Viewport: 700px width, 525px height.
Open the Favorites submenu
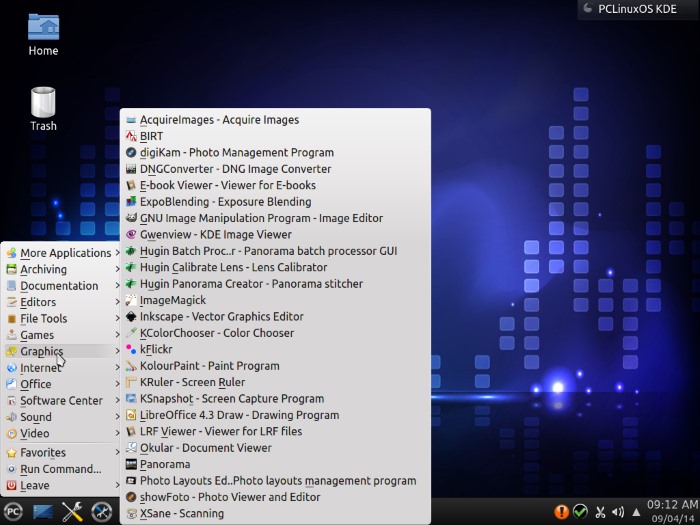click(x=62, y=453)
